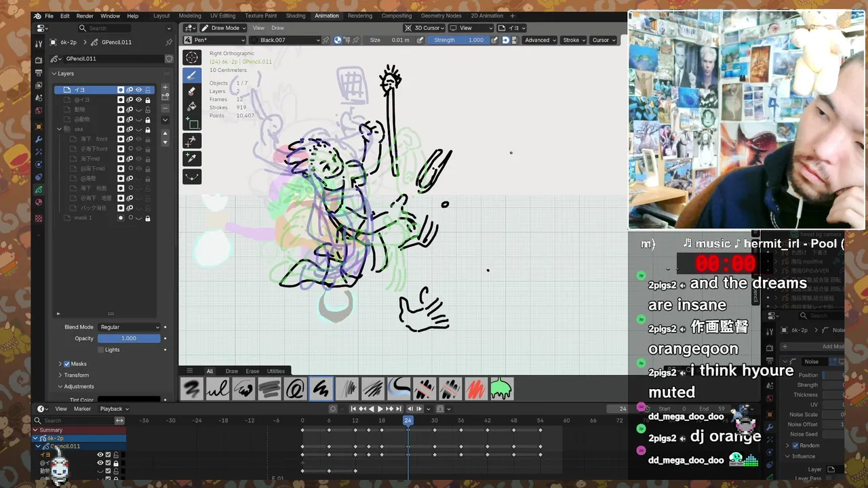The width and height of the screenshot is (868, 488).
Task: Select the 3D Cursor tool in viewport toolbar
Action: pyautogui.click(x=192, y=58)
